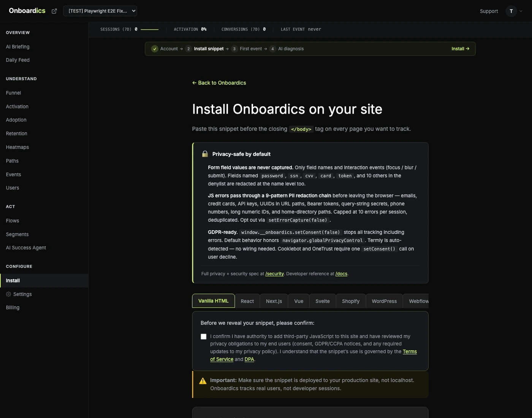Click the First event step label
This screenshot has width=532, height=418.
click(x=251, y=49)
